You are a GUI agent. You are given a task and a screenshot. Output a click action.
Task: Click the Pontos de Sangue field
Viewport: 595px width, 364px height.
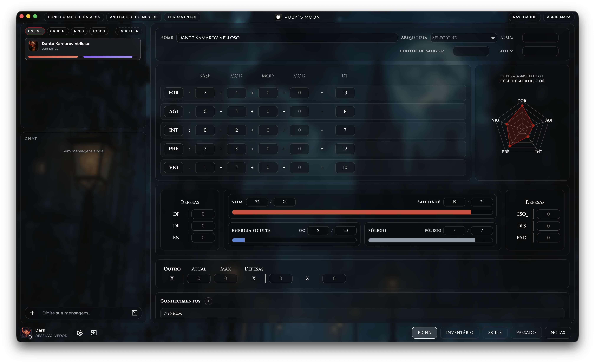pyautogui.click(x=471, y=51)
